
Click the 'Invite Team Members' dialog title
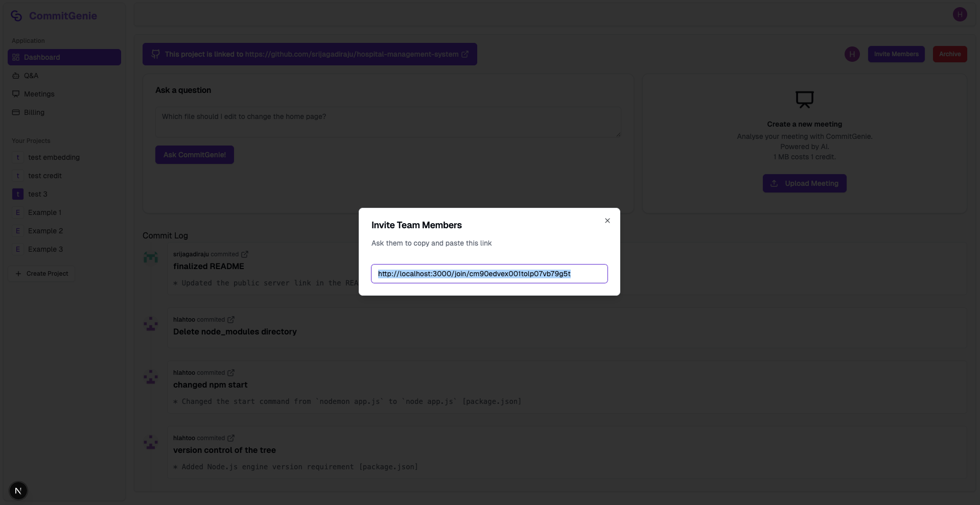click(416, 225)
